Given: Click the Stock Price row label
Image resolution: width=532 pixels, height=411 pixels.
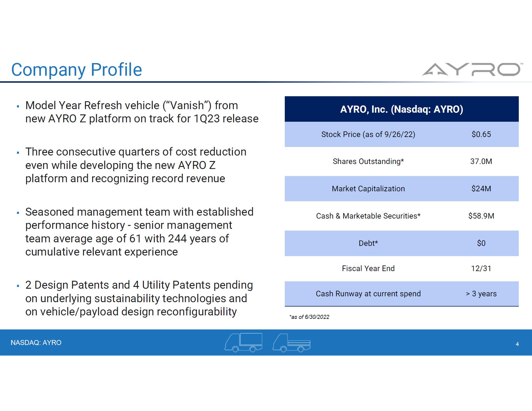Looking at the screenshot, I should [x=368, y=134].
